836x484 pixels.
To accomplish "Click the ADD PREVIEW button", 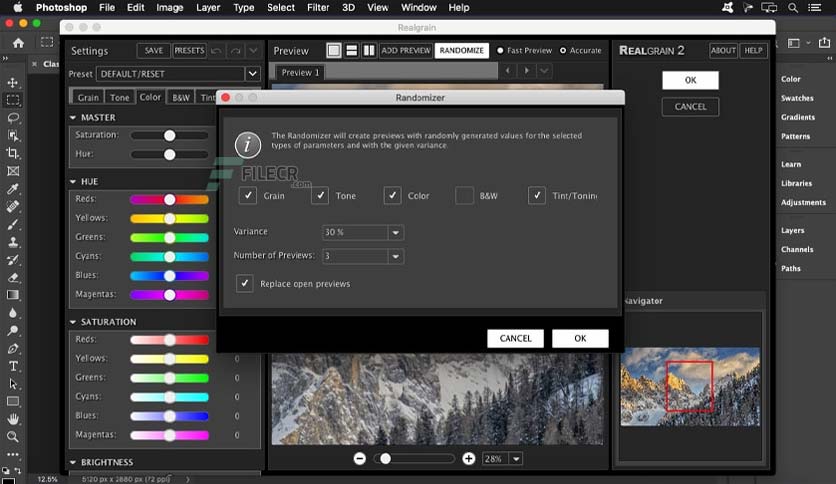I will (406, 51).
